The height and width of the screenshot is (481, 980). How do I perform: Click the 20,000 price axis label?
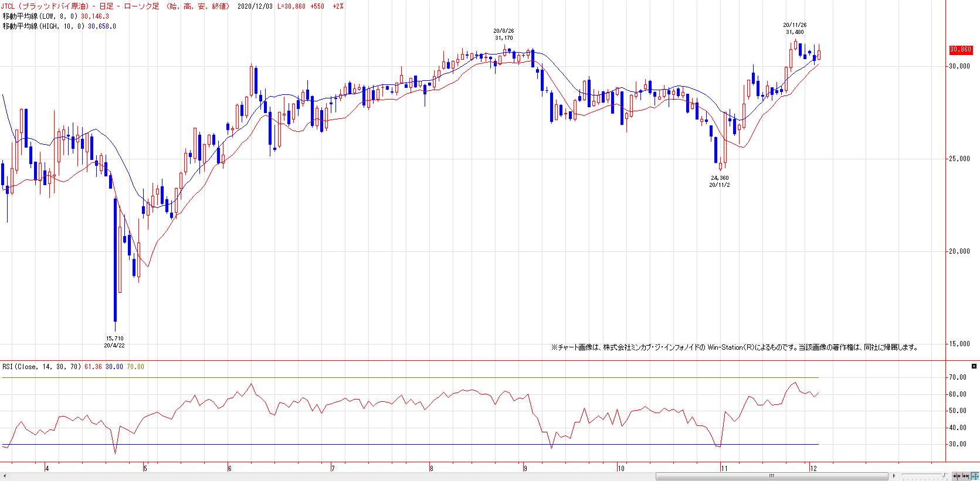click(x=959, y=251)
